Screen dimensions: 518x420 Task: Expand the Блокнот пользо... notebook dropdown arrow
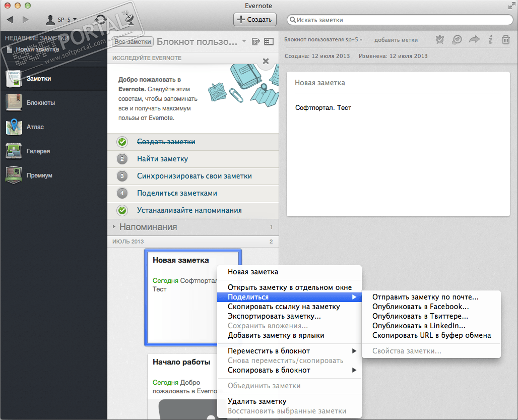pyautogui.click(x=244, y=42)
